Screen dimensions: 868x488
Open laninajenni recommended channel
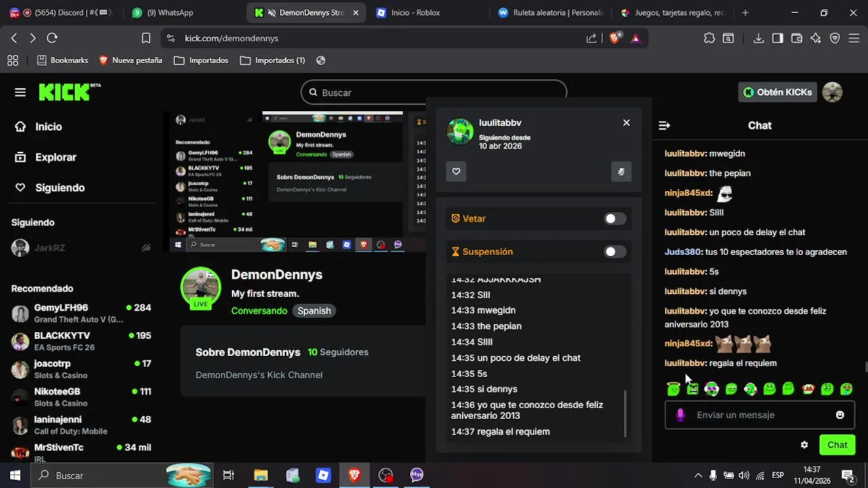[x=81, y=425]
